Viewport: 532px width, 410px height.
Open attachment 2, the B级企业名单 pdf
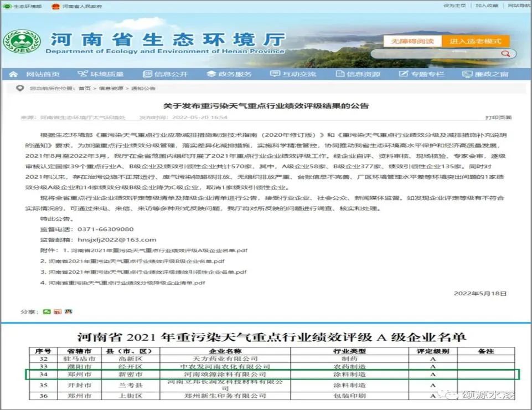(136, 261)
